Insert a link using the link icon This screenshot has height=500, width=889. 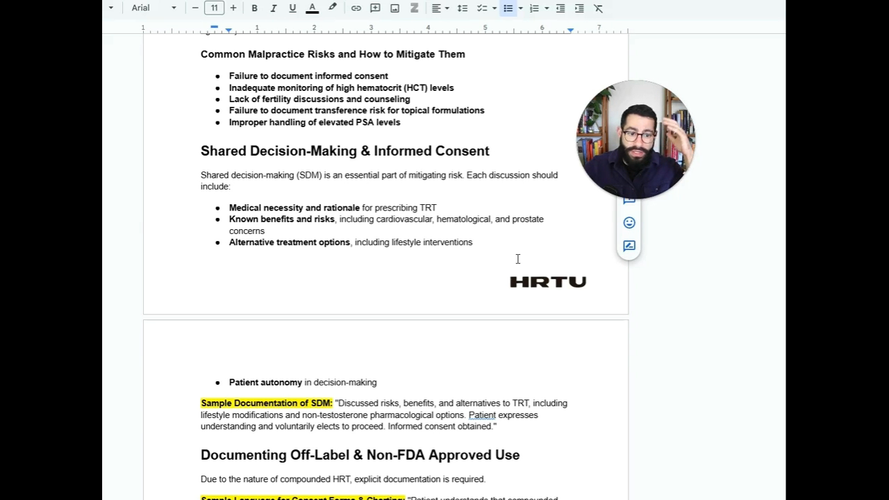(x=356, y=8)
